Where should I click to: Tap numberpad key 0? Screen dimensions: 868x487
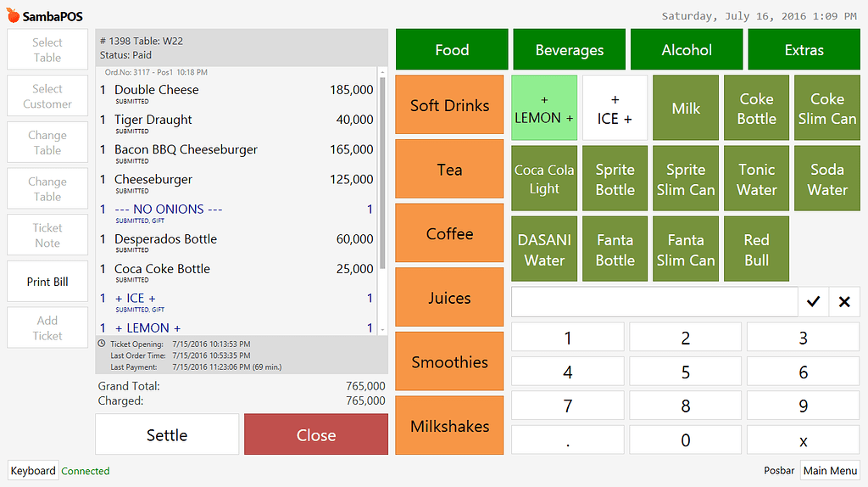click(x=685, y=439)
